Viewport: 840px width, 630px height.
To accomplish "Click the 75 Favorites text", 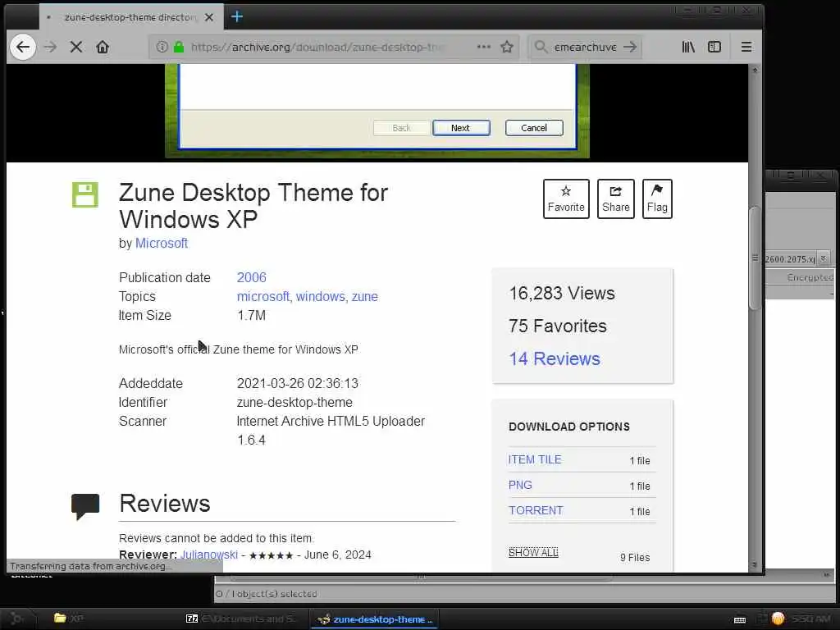I will pos(558,326).
